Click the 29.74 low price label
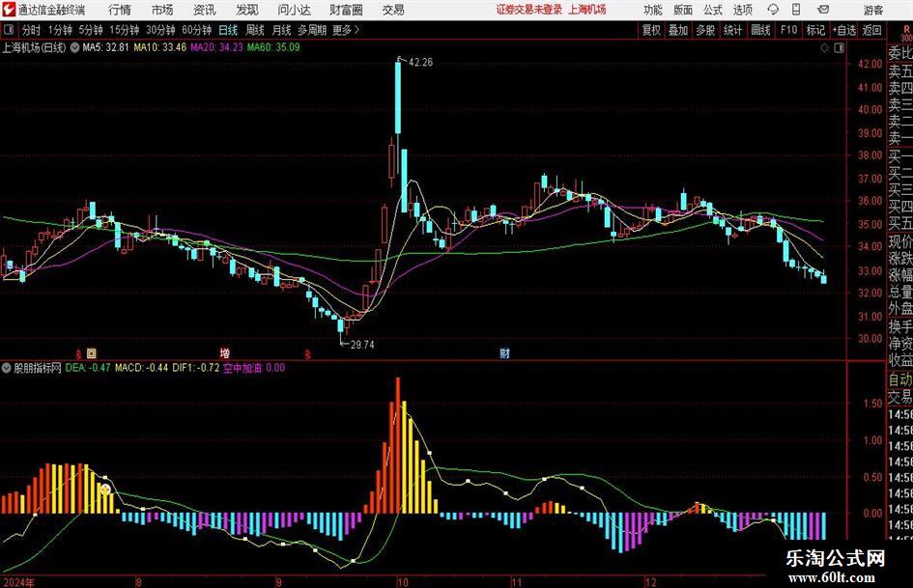913x588 pixels. [x=362, y=345]
